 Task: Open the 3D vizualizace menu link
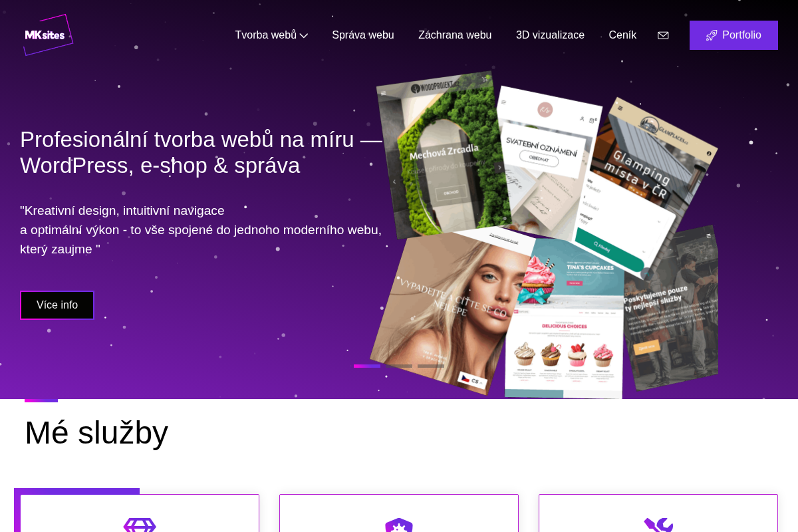pyautogui.click(x=550, y=35)
